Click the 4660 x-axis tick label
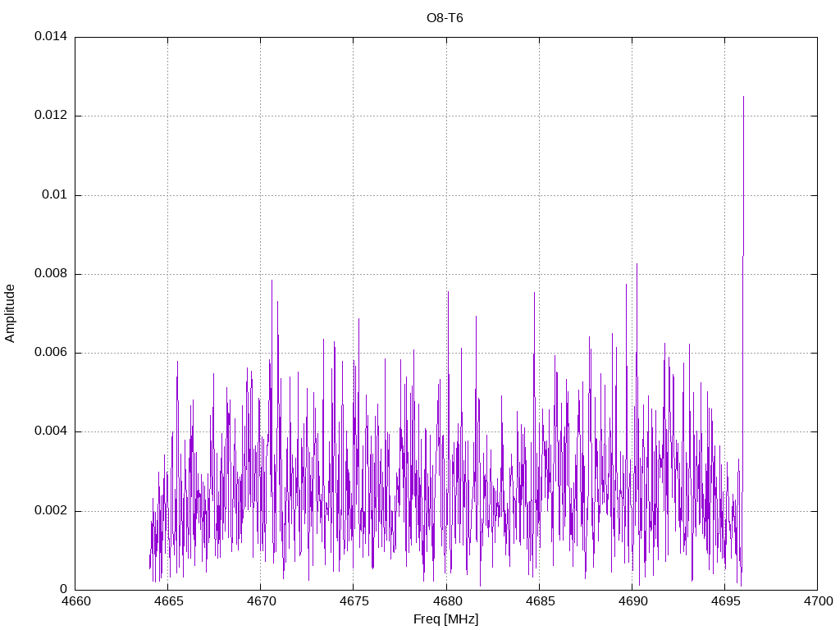This screenshot has width=840, height=630. pos(75,601)
